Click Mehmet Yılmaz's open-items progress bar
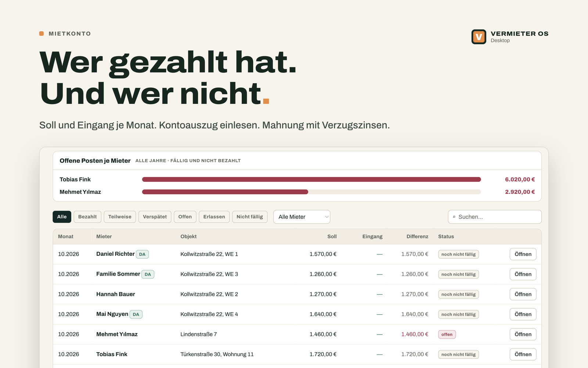 [x=311, y=192]
